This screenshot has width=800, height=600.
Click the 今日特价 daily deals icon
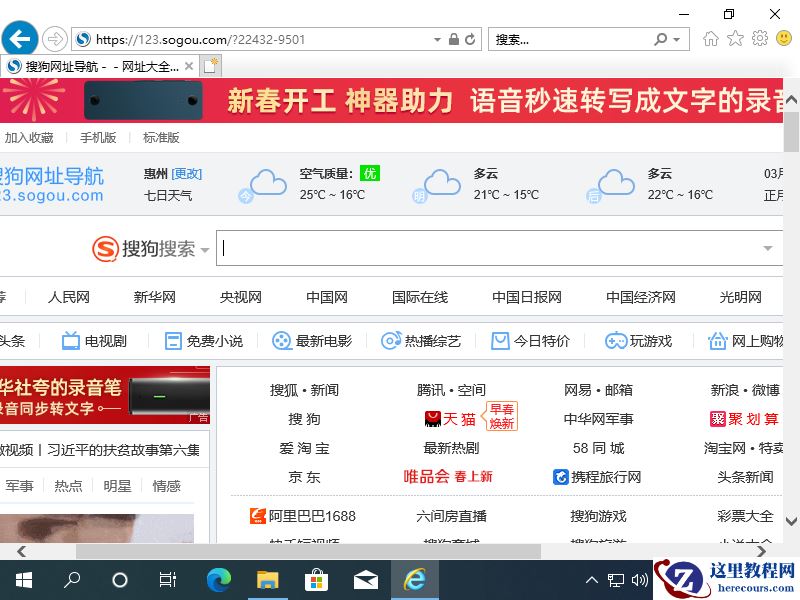coord(500,340)
